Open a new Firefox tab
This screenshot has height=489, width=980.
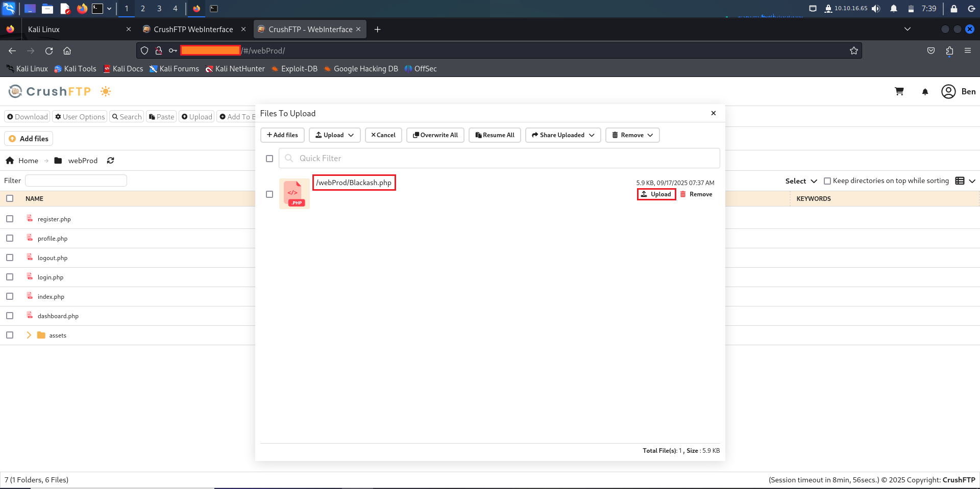pos(377,30)
